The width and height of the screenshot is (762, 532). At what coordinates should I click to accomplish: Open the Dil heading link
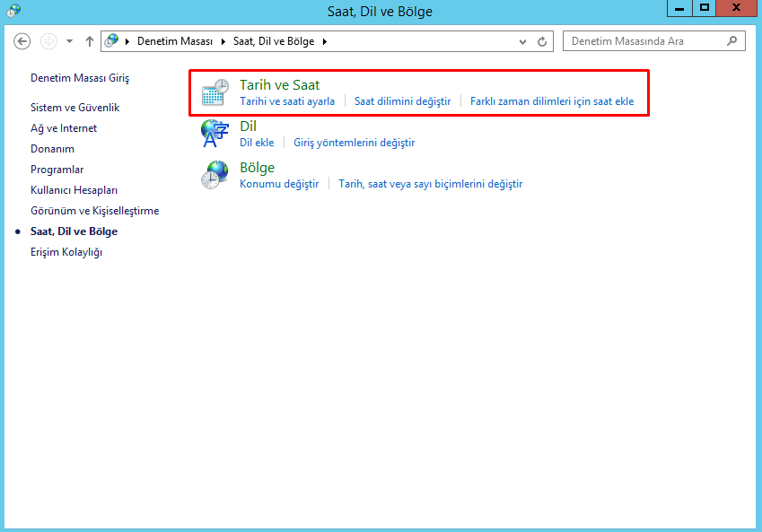248,126
